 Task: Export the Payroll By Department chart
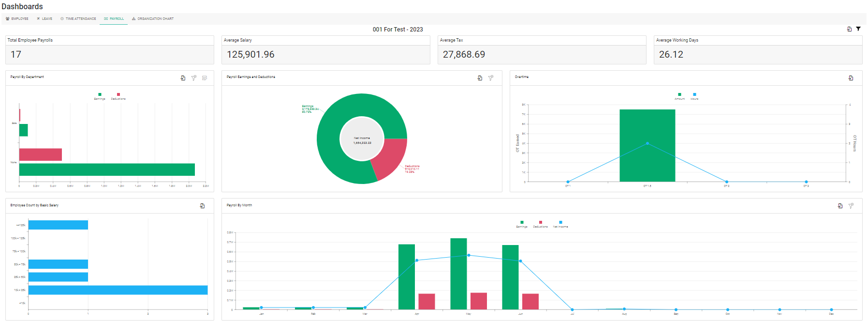[x=183, y=78]
